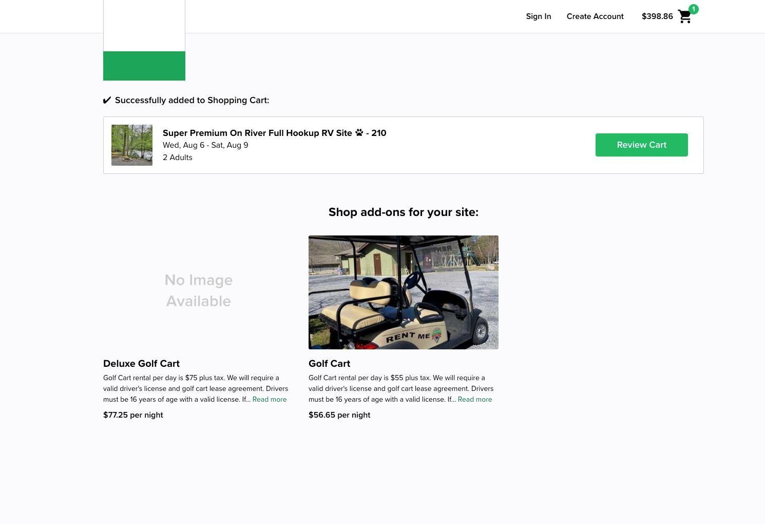Click the Review Cart button

pyautogui.click(x=642, y=145)
